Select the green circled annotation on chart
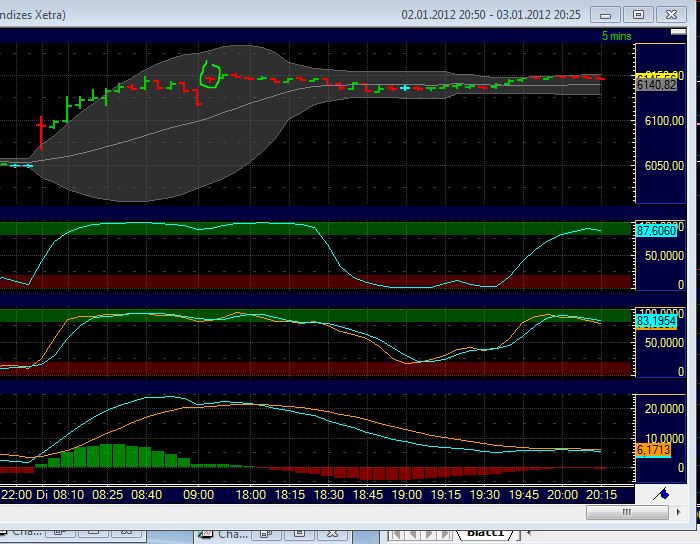This screenshot has width=700, height=544. point(211,74)
